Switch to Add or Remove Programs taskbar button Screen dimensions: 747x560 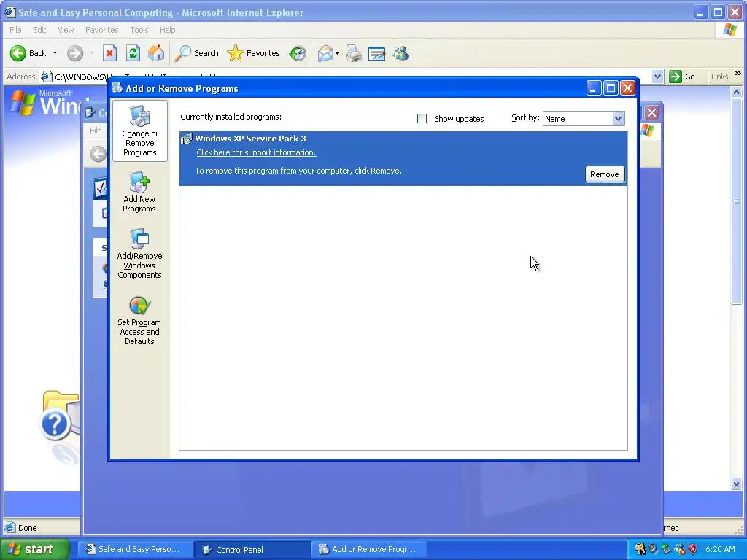[369, 549]
